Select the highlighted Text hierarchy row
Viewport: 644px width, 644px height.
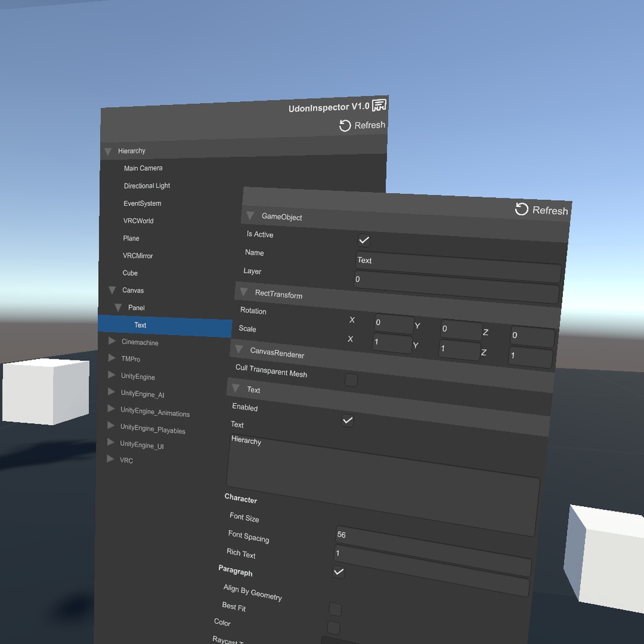click(165, 326)
